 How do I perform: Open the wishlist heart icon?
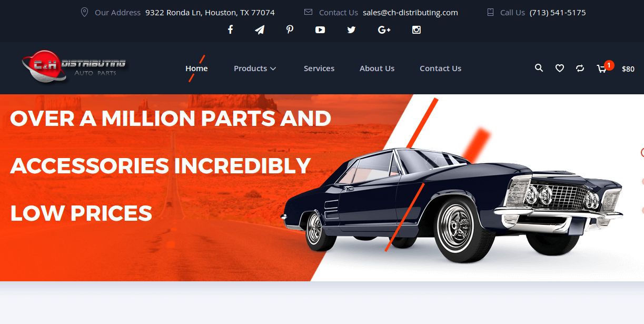point(559,68)
